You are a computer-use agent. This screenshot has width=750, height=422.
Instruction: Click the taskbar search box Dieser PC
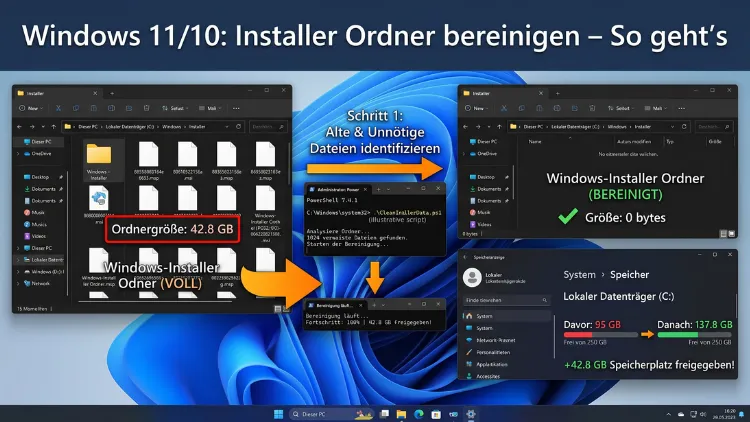331,414
